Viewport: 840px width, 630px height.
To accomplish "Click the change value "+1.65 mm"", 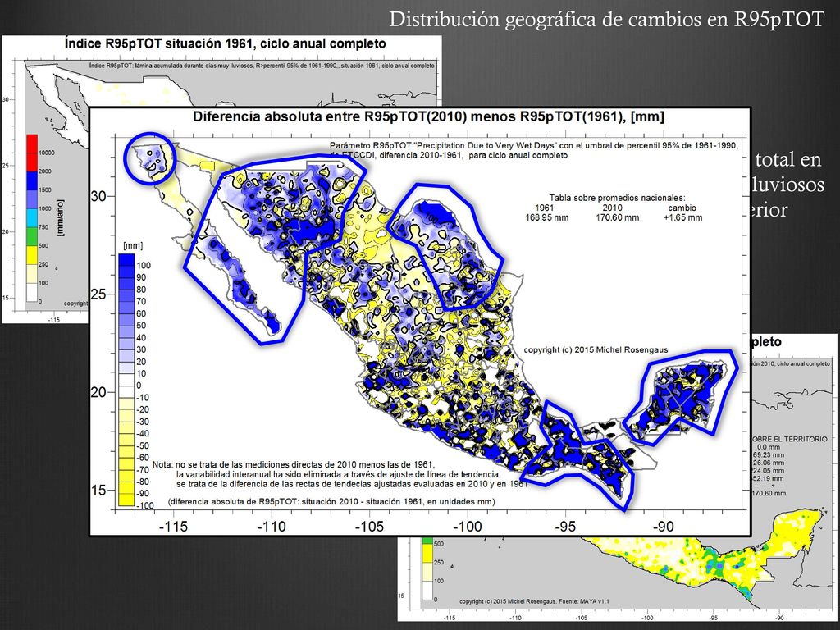I will pyautogui.click(x=682, y=217).
